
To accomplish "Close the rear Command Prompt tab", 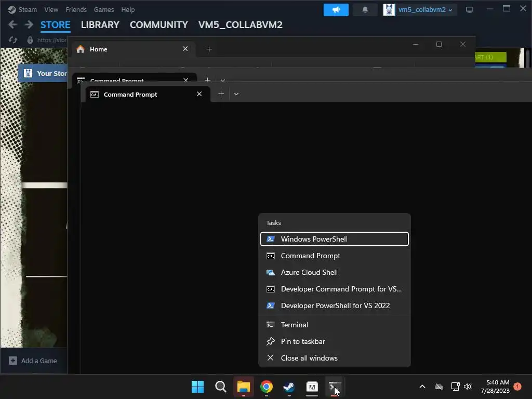I will 185,80.
